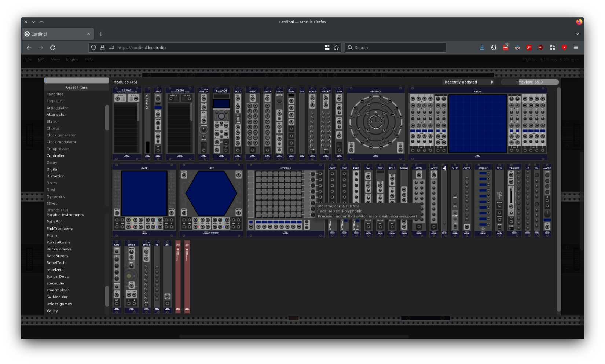Choose the FADE module
This screenshot has height=364, width=605.
(x=356, y=201)
